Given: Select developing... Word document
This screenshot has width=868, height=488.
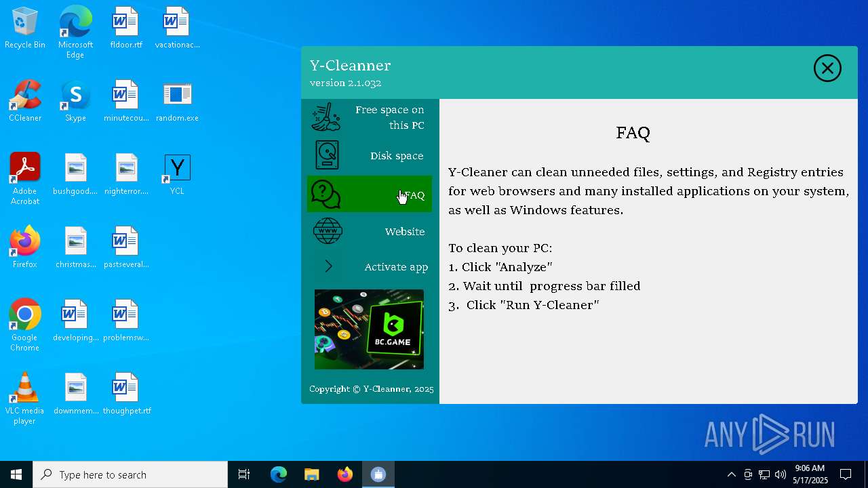Looking at the screenshot, I should tap(75, 321).
